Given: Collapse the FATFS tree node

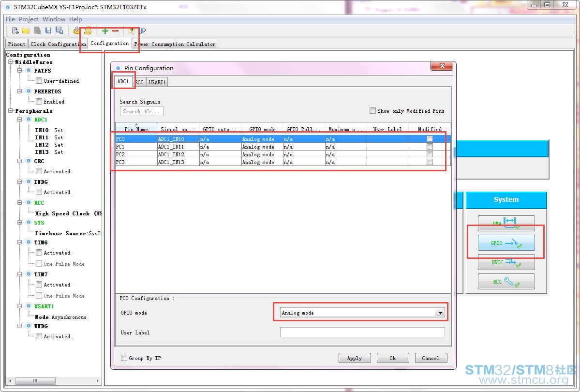Looking at the screenshot, I should point(19,70).
